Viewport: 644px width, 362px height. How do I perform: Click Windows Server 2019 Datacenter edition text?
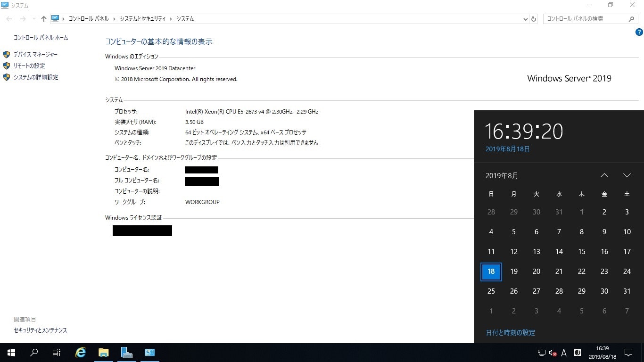[x=155, y=68]
